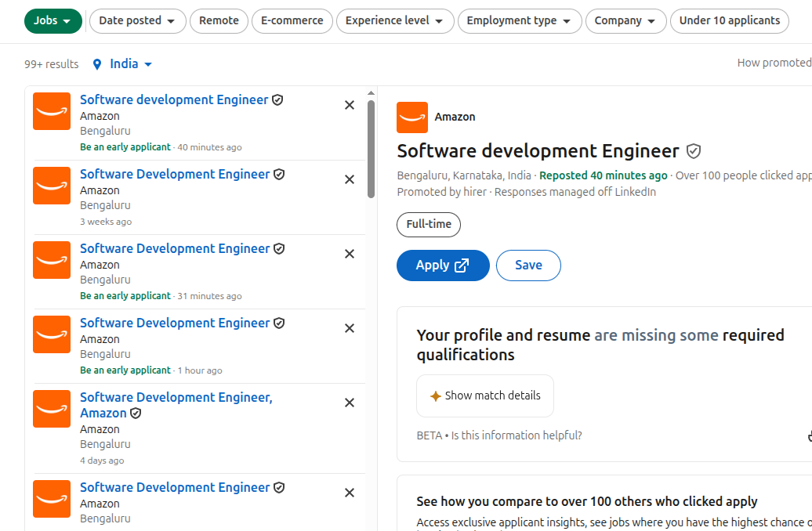Open the job posted 1 hour ago
The width and height of the screenshot is (812, 531).
click(175, 323)
